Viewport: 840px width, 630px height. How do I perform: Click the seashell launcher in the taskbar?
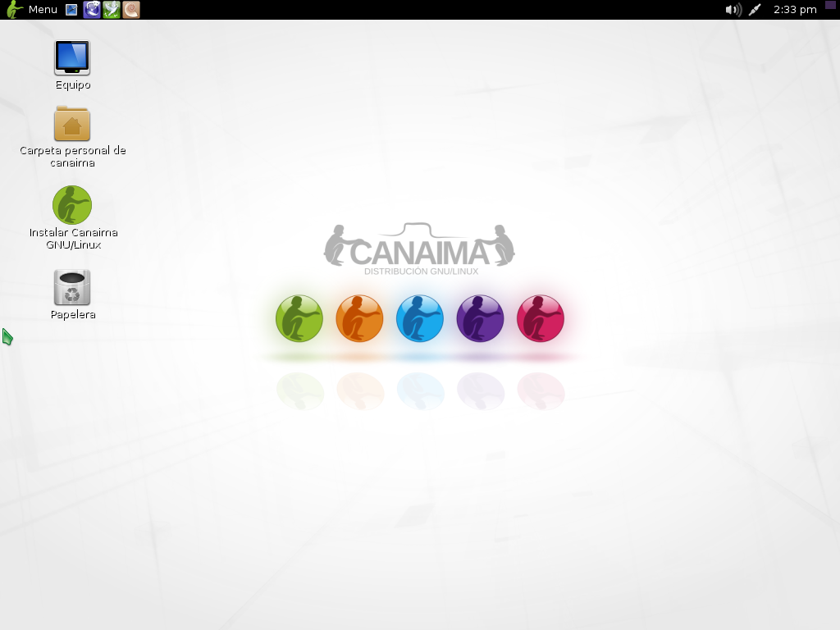point(130,10)
